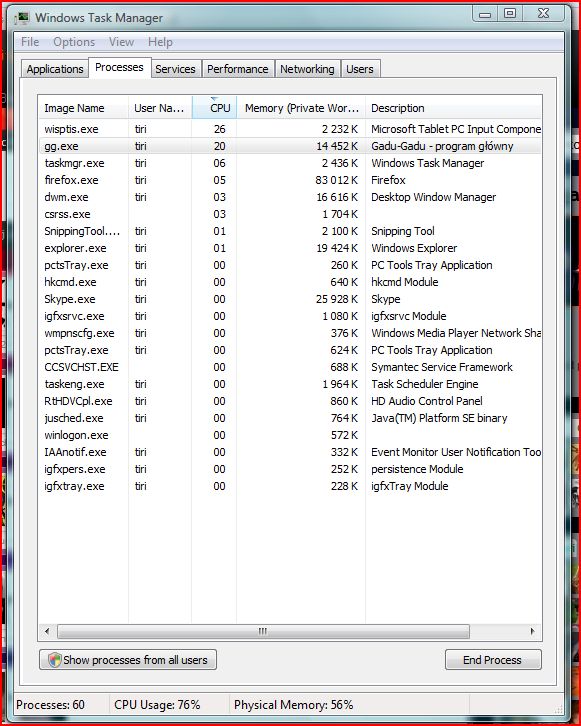Open the File menu
The height and width of the screenshot is (726, 581).
click(30, 42)
